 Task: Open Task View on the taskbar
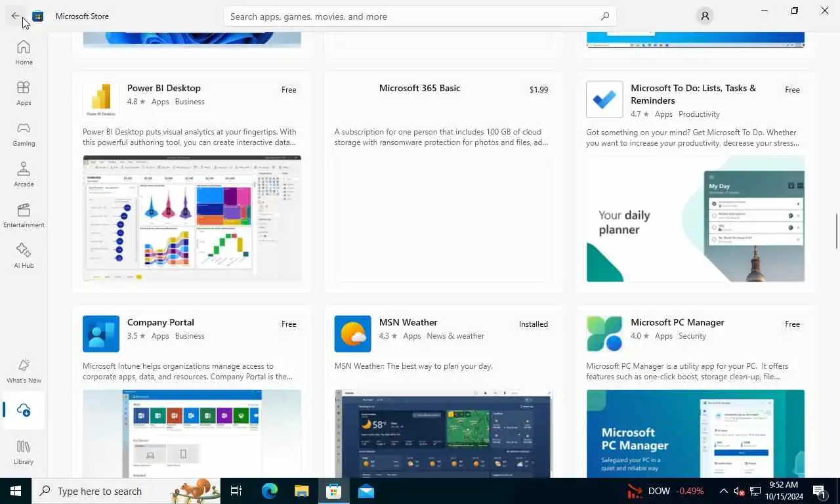point(236,491)
